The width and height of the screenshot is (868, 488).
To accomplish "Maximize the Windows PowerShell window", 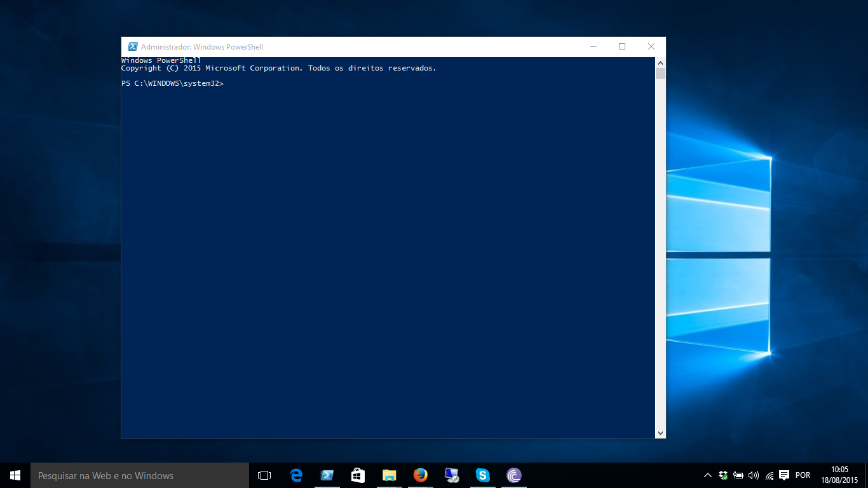I will tap(622, 46).
